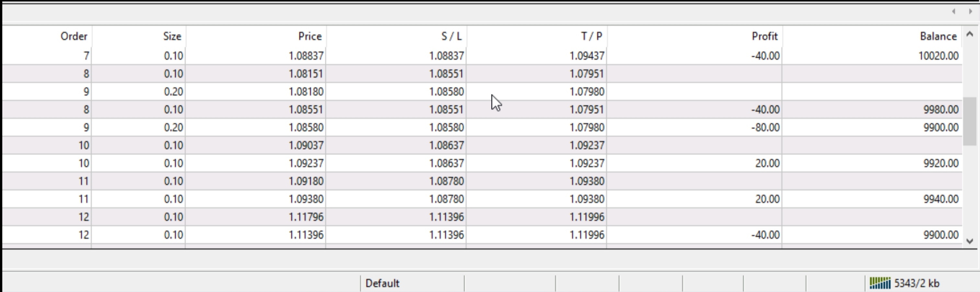Sort results by Profit column header
Viewport: 980px width, 292px height.
pos(764,36)
